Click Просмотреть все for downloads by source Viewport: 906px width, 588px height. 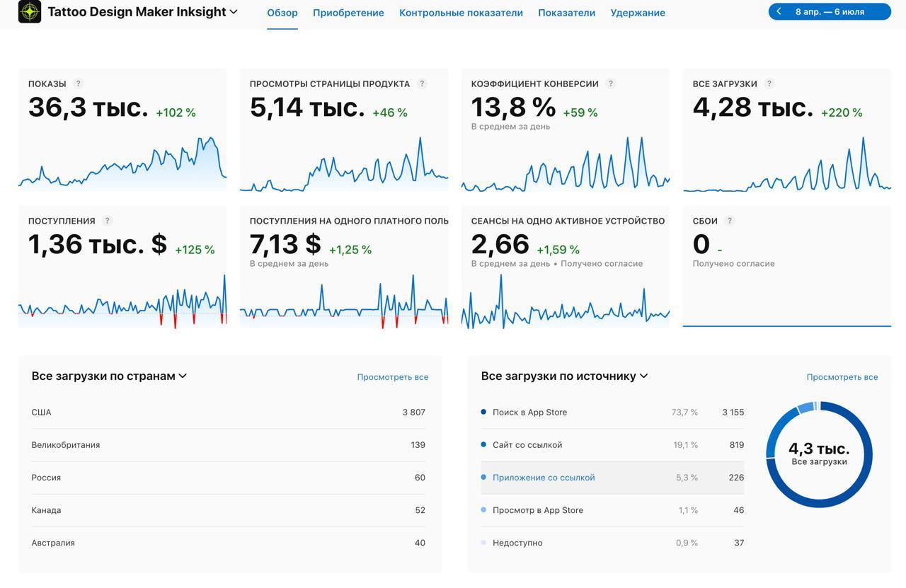click(842, 376)
